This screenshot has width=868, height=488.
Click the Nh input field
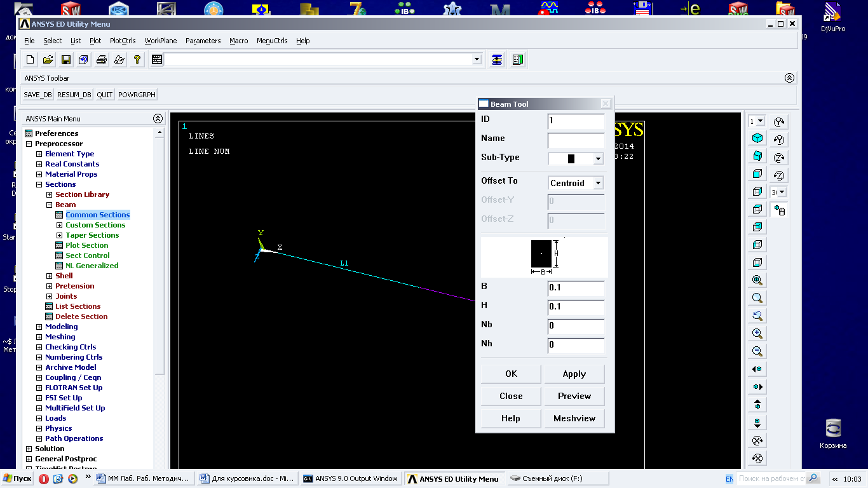coord(576,346)
